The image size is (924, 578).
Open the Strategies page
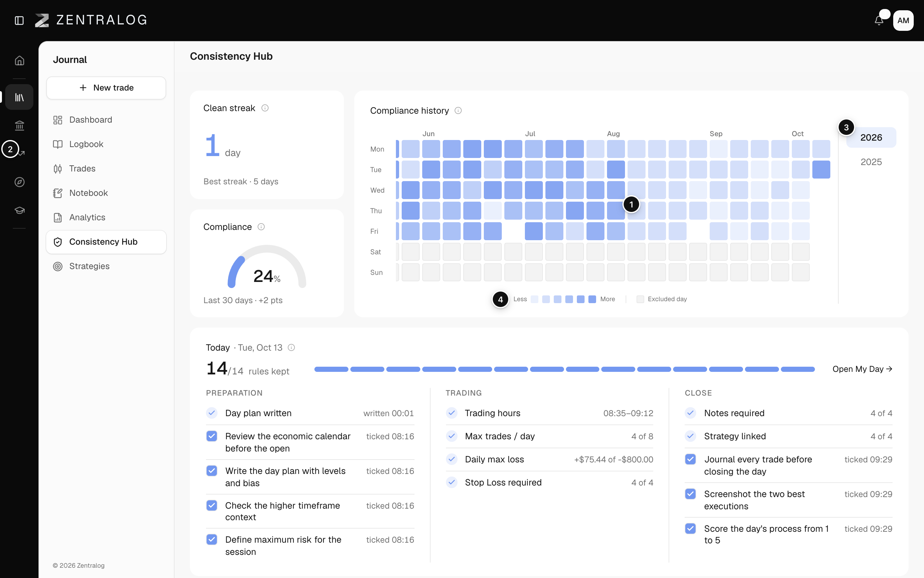(x=106, y=267)
